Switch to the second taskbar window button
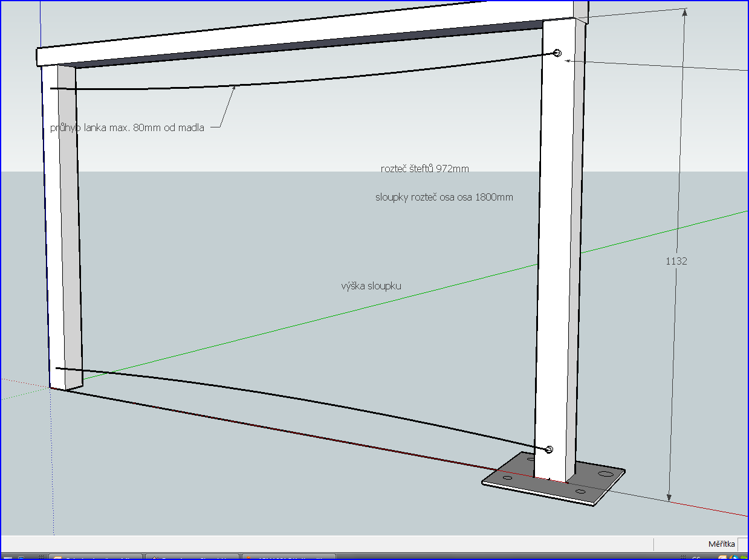This screenshot has width=749, height=560. click(x=192, y=557)
